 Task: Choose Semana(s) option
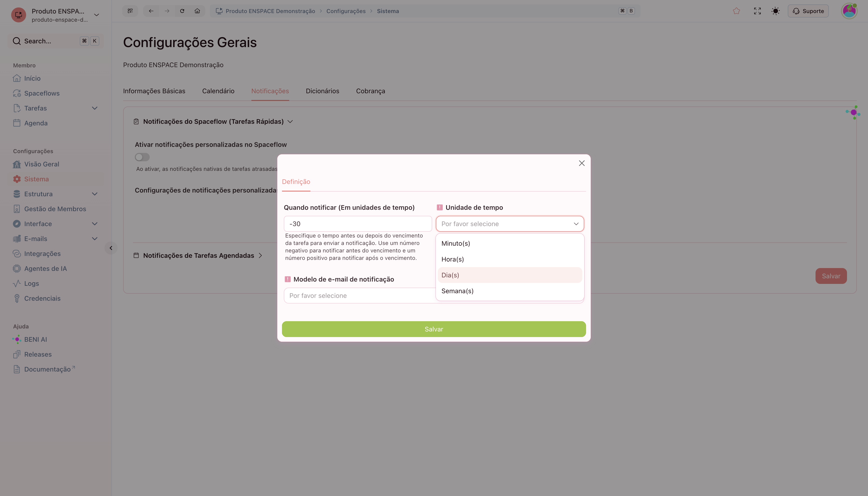pos(510,291)
